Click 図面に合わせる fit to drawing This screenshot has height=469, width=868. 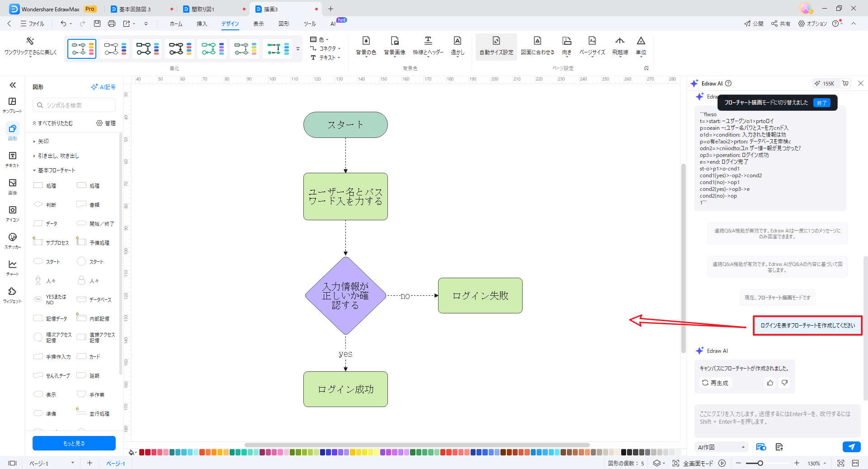(x=538, y=46)
